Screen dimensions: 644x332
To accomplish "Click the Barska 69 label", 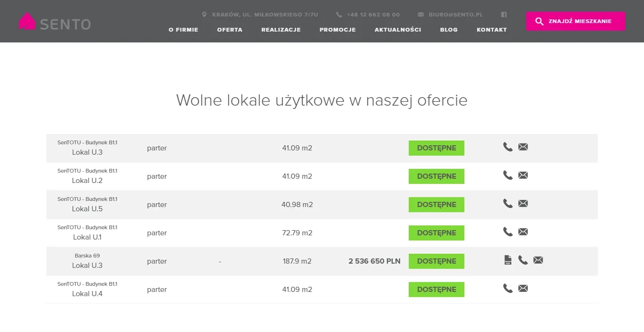I will click(87, 256).
